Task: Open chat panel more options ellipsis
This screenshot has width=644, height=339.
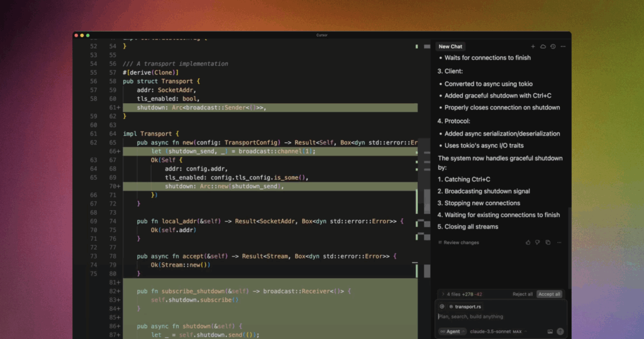Action: tap(563, 47)
